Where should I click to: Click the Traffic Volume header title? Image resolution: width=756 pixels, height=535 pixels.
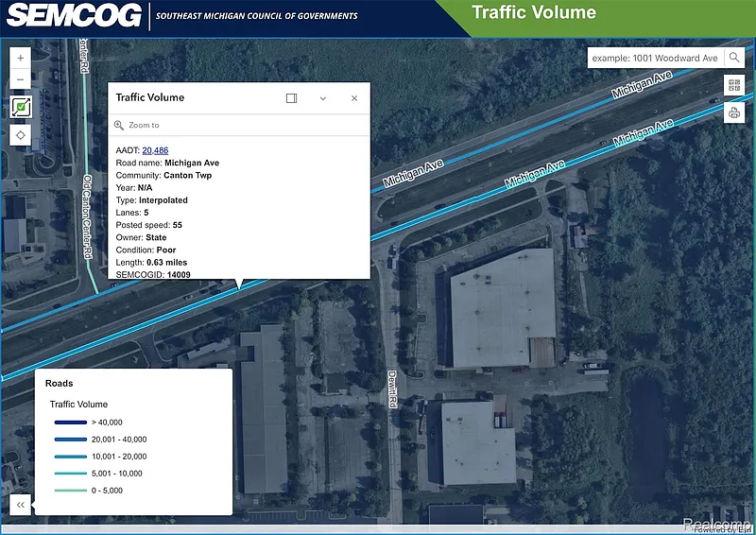(x=533, y=13)
